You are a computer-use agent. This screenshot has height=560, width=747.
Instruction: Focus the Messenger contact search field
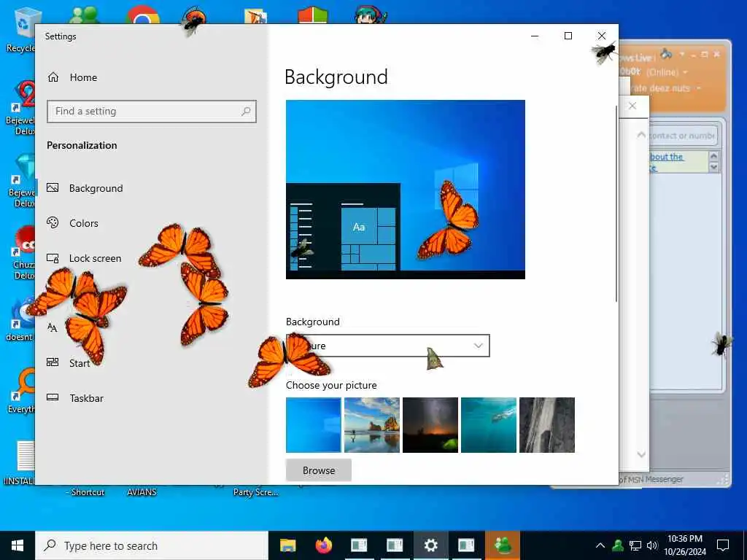click(683, 135)
